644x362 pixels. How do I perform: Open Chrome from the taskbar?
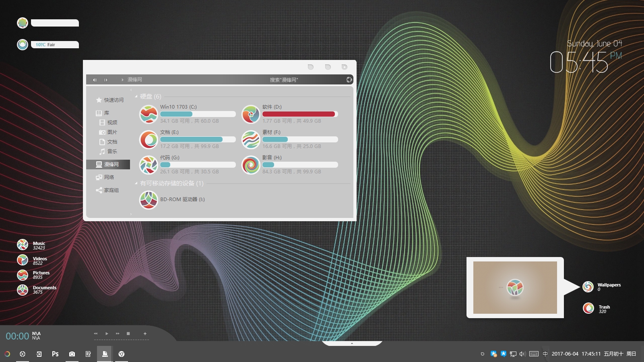pyautogui.click(x=121, y=354)
